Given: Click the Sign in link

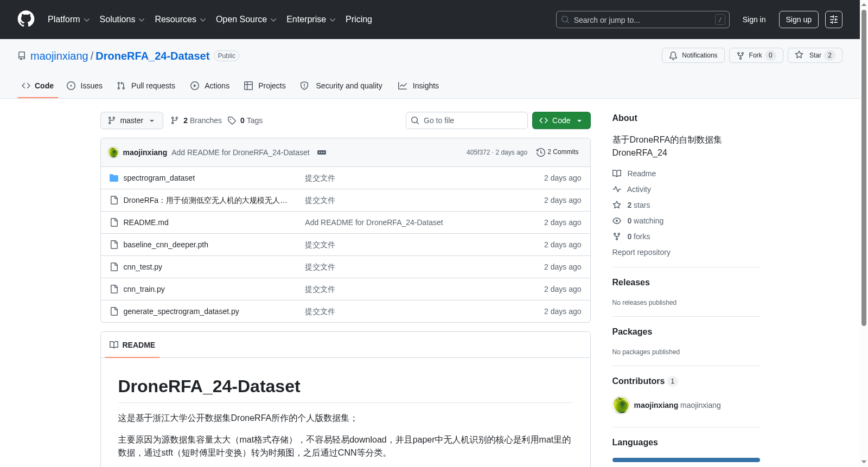Looking at the screenshot, I should coord(754,20).
